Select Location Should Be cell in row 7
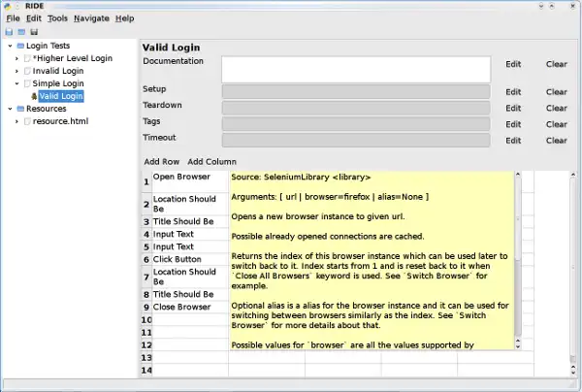 [190, 277]
